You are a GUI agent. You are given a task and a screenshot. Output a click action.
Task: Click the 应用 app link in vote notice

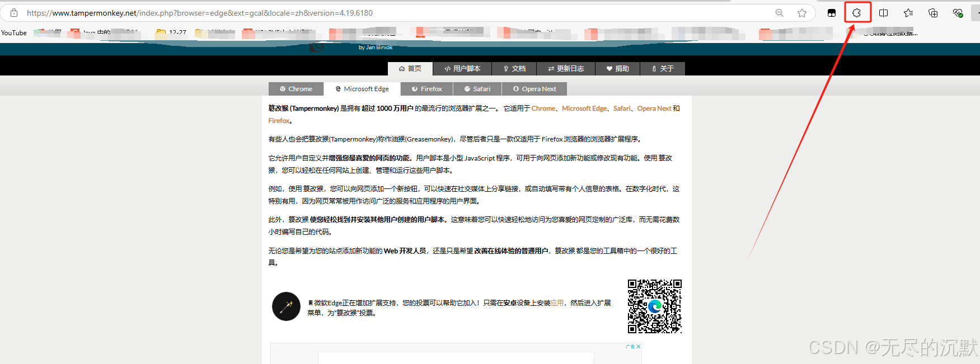[557, 303]
